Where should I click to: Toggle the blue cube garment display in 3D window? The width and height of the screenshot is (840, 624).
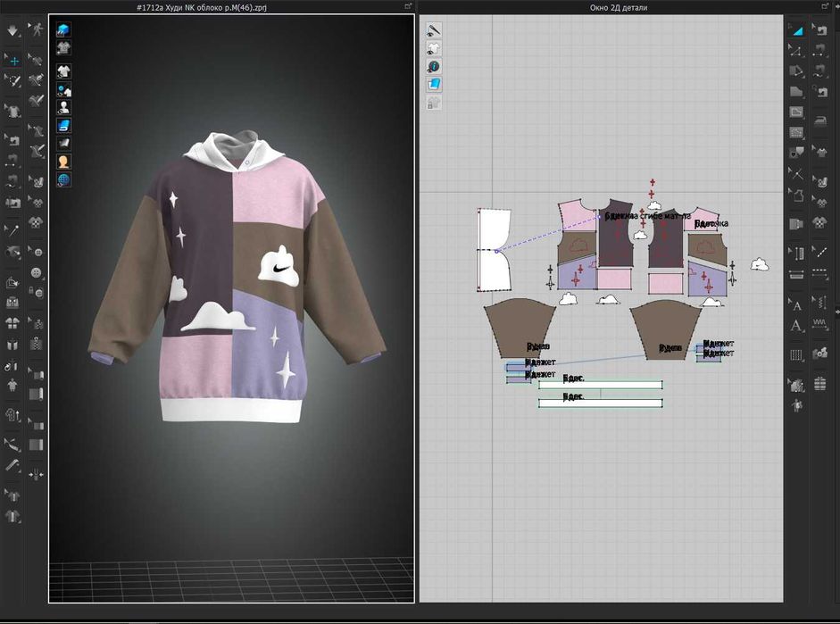click(63, 29)
